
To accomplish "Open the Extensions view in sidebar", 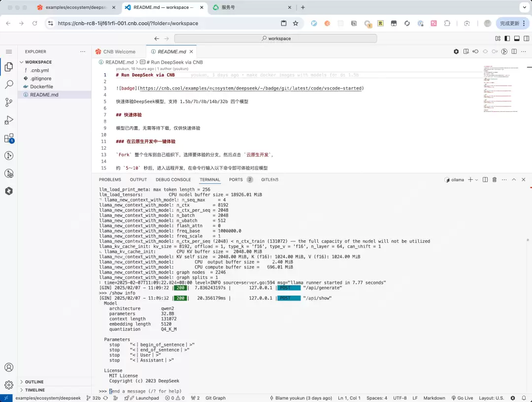I will pos(8,138).
